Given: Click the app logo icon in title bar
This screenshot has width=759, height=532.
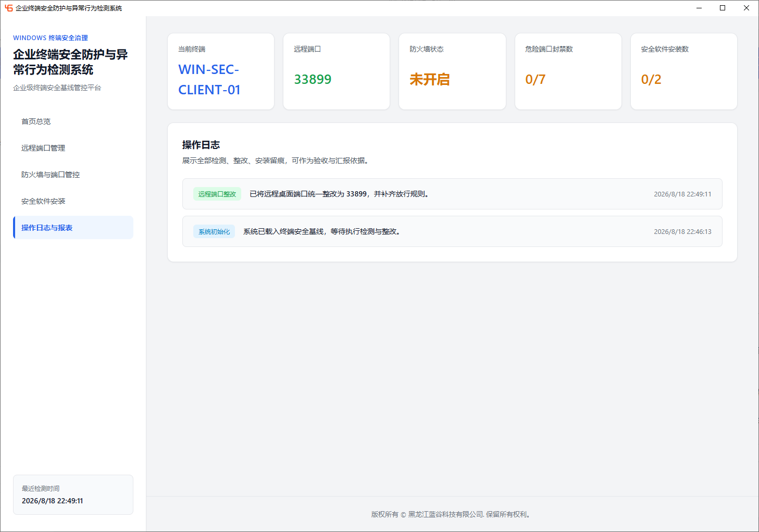Looking at the screenshot, I should (8, 8).
